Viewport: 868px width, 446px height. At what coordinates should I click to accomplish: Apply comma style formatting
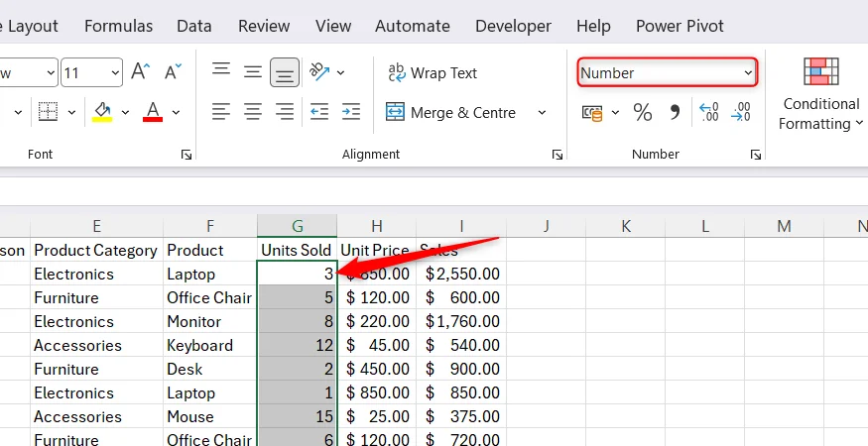[x=675, y=113]
